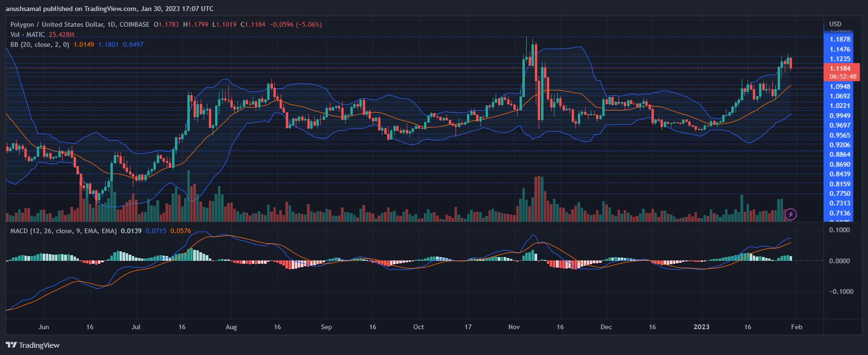Click the Sep label on the time axis

pyautogui.click(x=326, y=327)
